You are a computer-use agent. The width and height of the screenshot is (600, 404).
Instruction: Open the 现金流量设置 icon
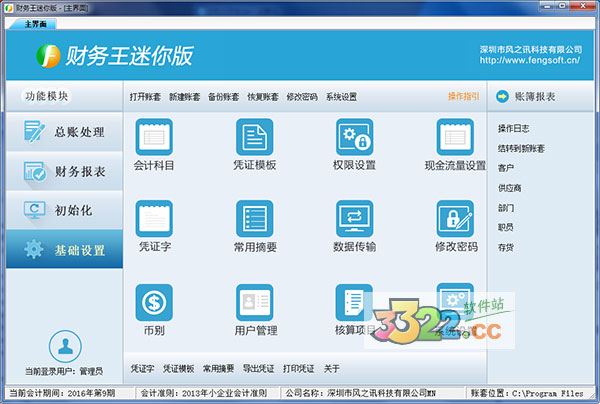455,137
